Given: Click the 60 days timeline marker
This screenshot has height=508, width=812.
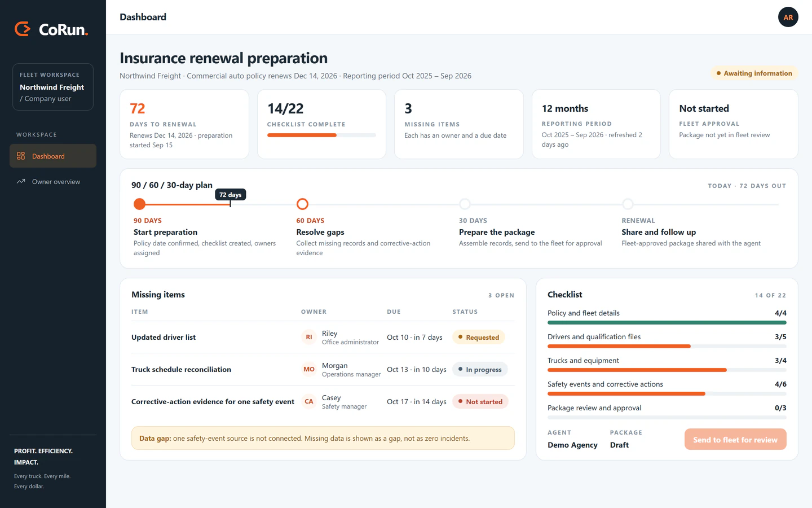Looking at the screenshot, I should 302,204.
